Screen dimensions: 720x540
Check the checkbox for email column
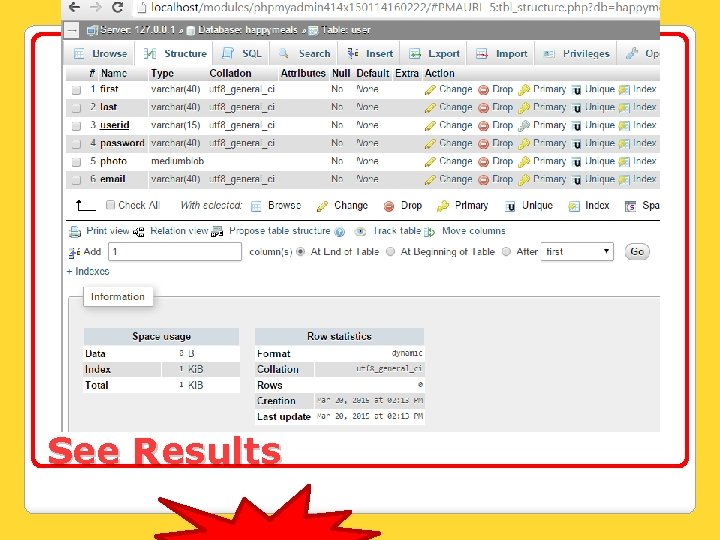tap(76, 180)
